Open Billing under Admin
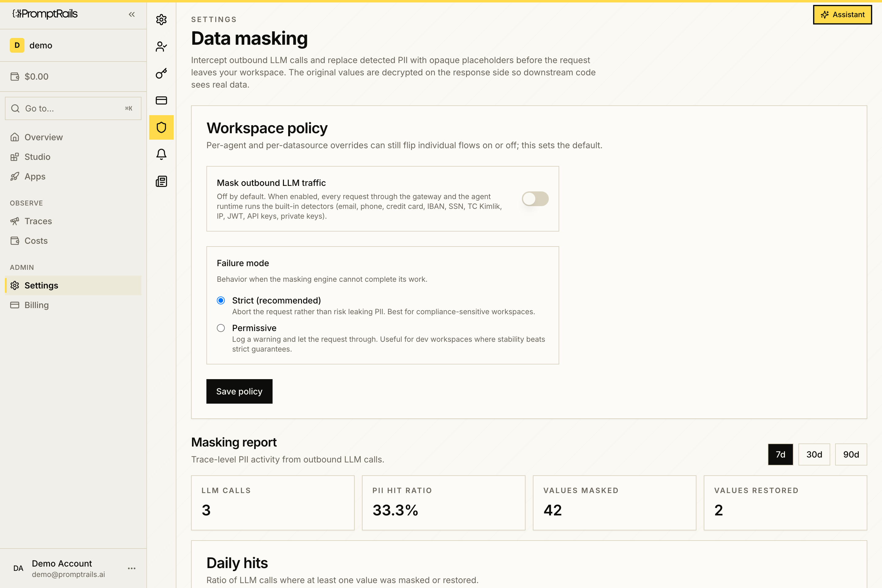The width and height of the screenshot is (882, 588). 73,305
